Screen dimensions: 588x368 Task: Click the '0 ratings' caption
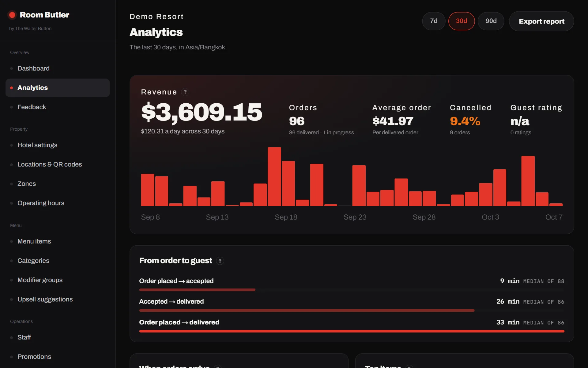click(x=521, y=132)
